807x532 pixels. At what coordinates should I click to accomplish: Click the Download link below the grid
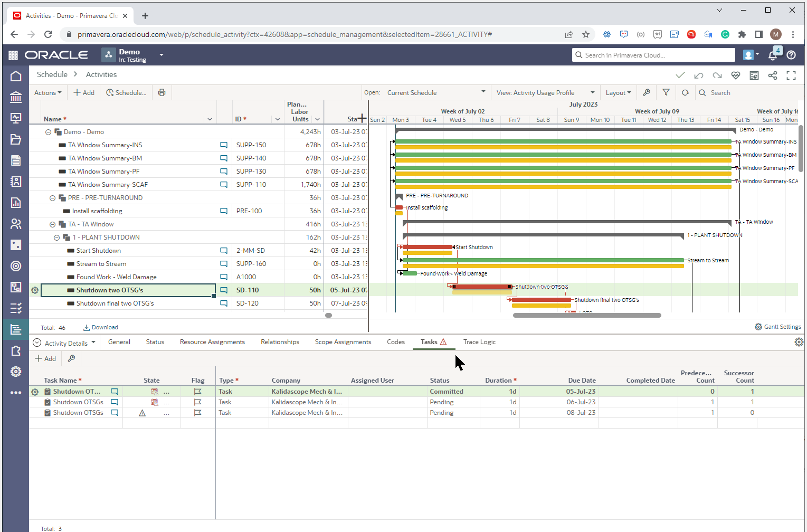point(101,327)
